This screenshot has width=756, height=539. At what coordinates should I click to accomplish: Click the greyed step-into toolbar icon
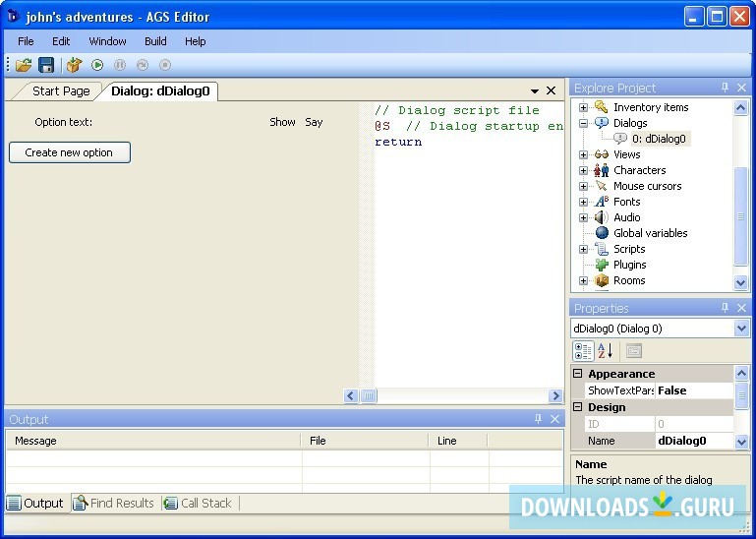coord(143,65)
